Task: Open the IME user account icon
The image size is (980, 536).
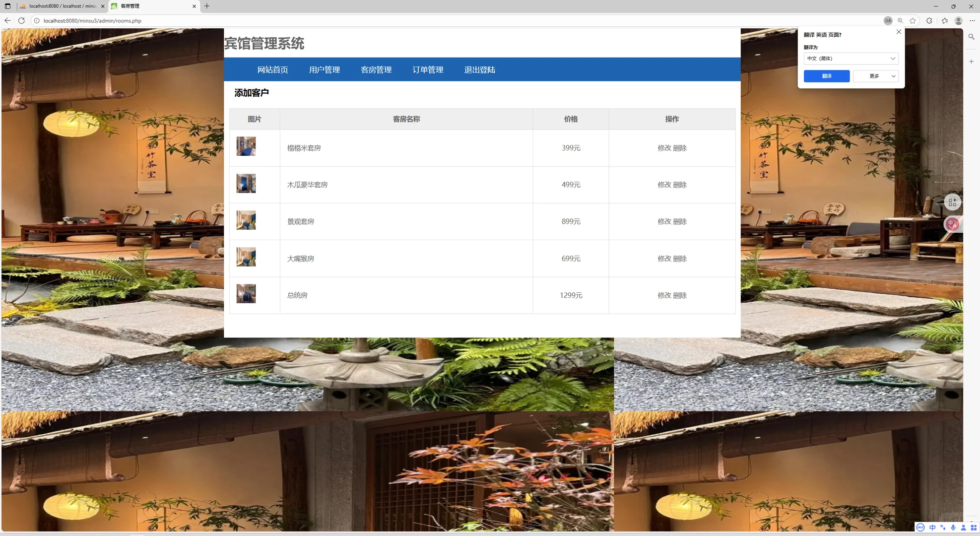Action: click(x=964, y=528)
